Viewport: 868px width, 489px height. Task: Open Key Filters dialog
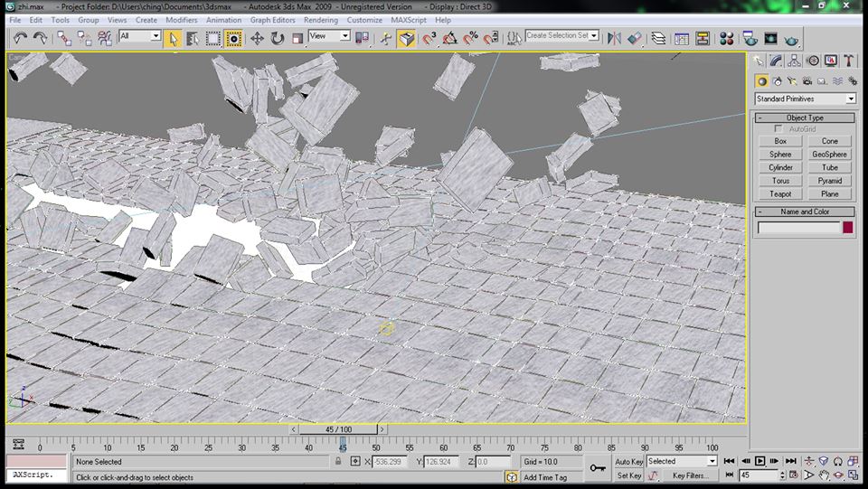(690, 475)
